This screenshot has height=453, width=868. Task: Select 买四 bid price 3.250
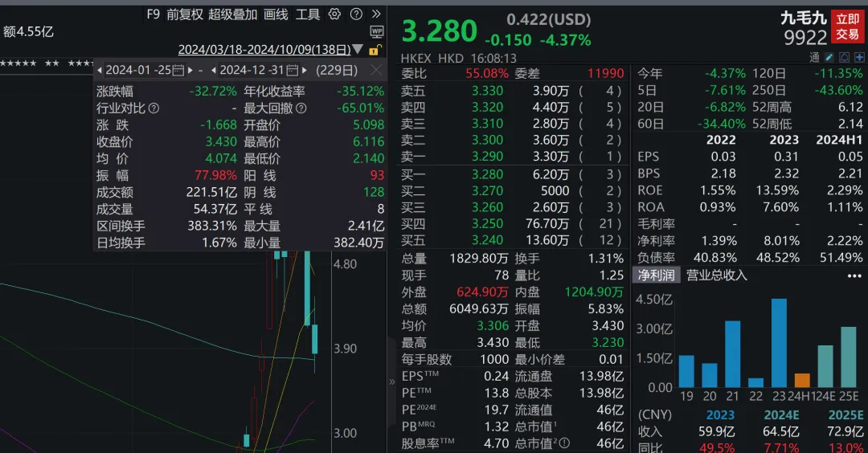(487, 223)
